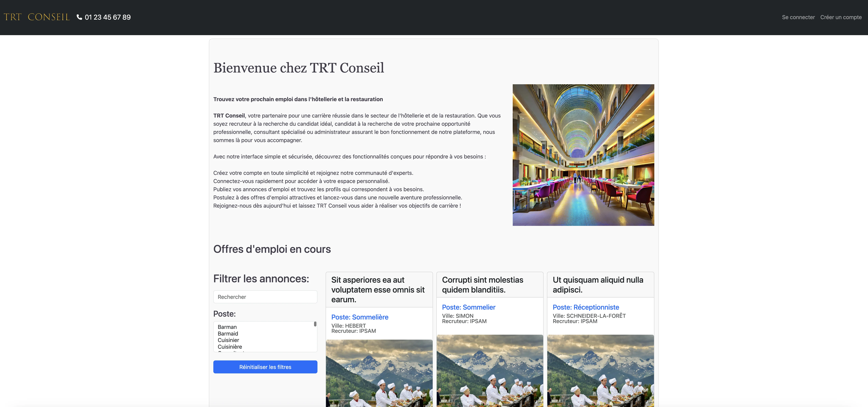Focus the Rechercher search field
The width and height of the screenshot is (868, 407).
[x=265, y=297]
